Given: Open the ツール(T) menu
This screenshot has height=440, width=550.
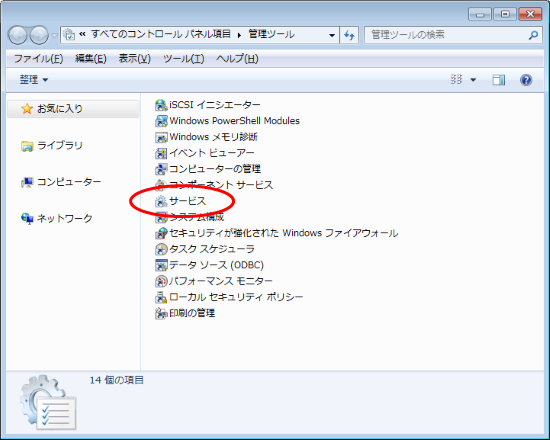Looking at the screenshot, I should 183,59.
